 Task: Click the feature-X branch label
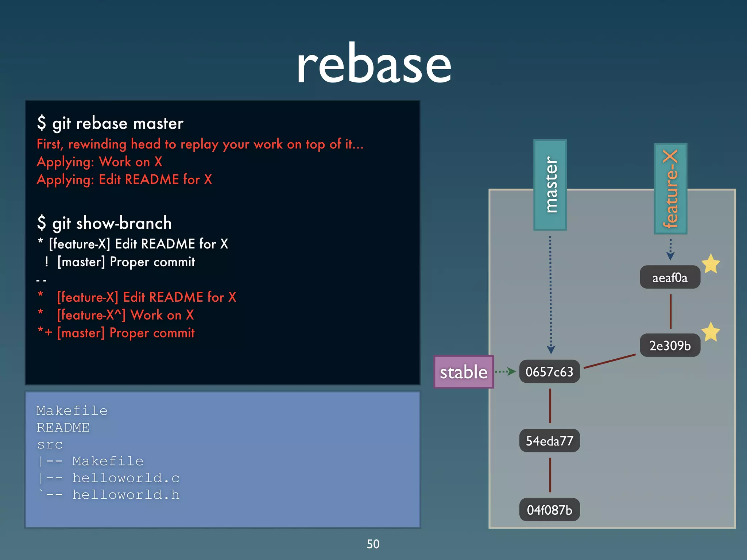[670, 189]
